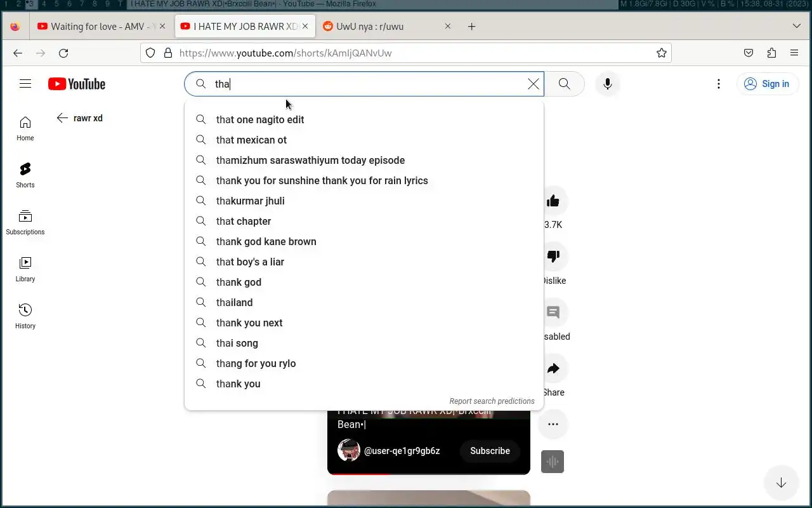Expand the list all tabs chevron

tap(797, 27)
